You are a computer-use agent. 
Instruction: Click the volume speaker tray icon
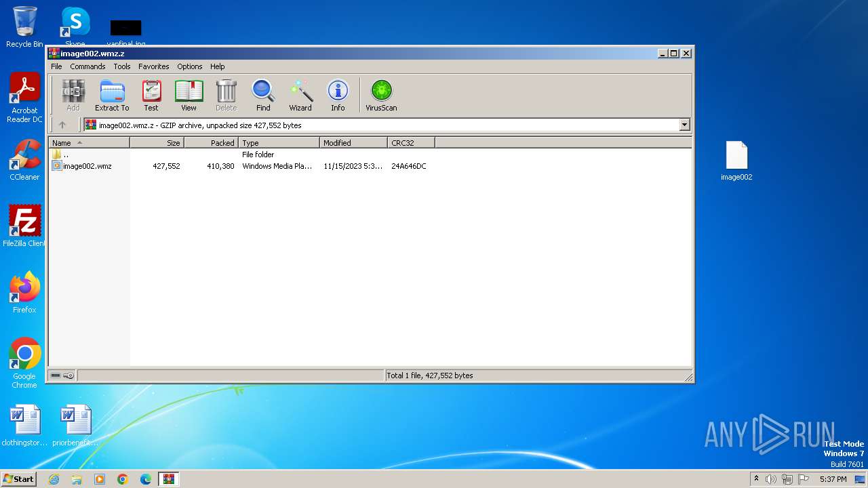(x=771, y=479)
